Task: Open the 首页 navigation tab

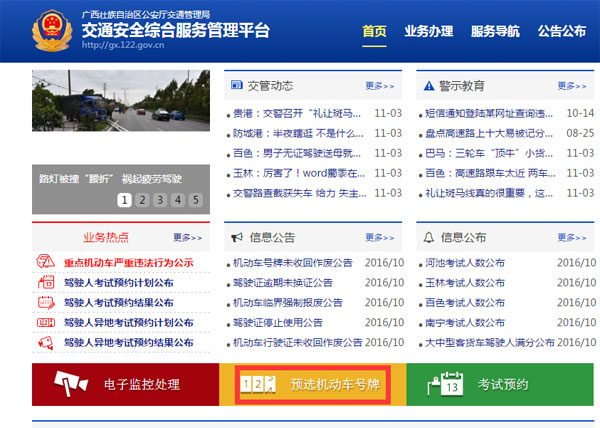Action: 374,31
